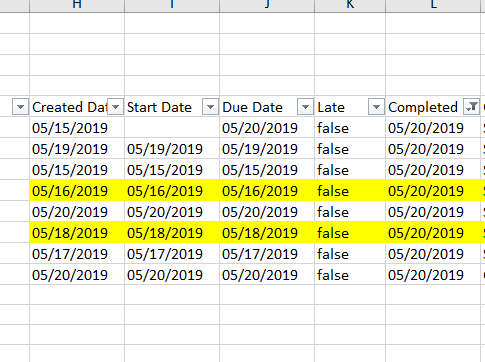Select the Late value in the last row

tap(333, 275)
